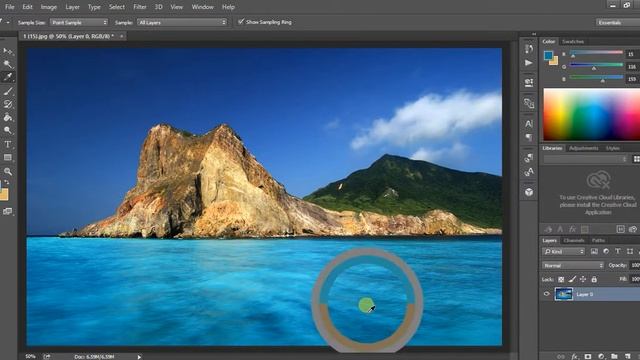Open Sample Size Point Sample dropdown

(79, 22)
